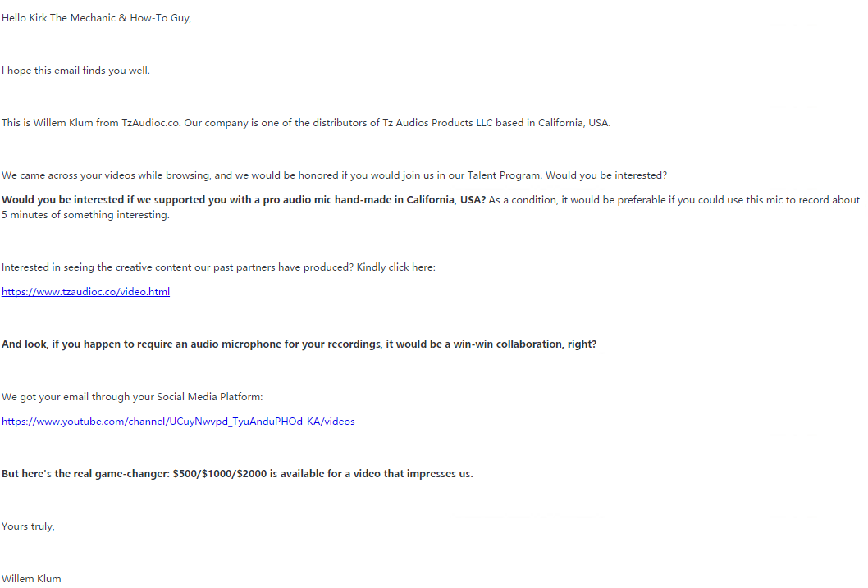Image resolution: width=868 pixels, height=588 pixels.
Task: Click the bold "pro audio mic hand-made" sentence
Action: click(x=243, y=200)
